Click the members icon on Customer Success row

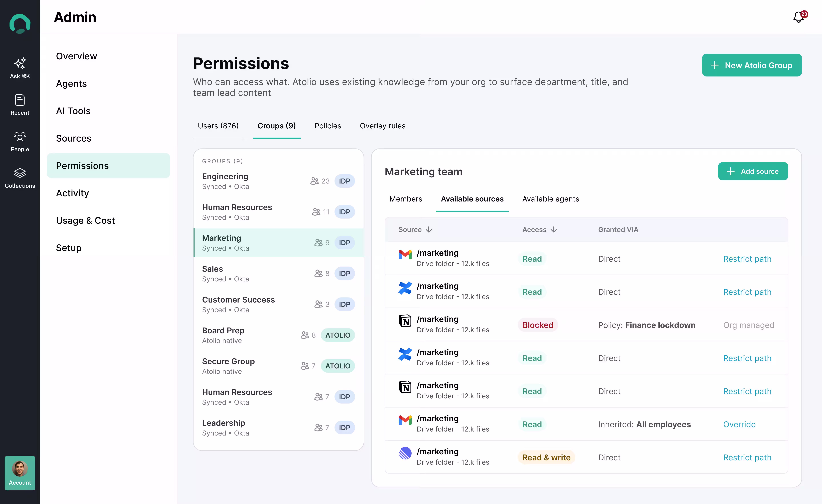click(318, 304)
